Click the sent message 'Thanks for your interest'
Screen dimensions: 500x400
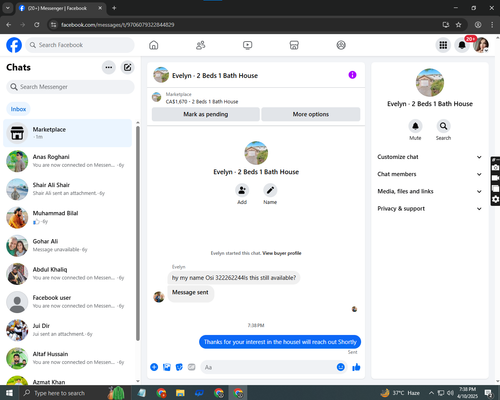click(280, 342)
